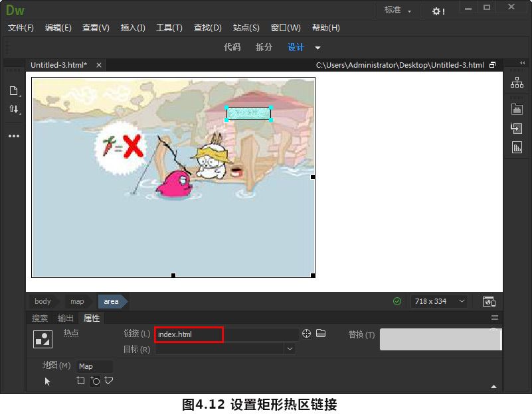Click the image bottom-right resize handle
The width and height of the screenshot is (532, 414).
pos(313,275)
